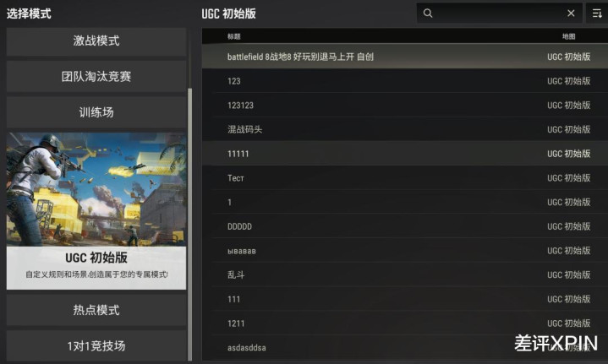Open the 乱斗 room entry
Image resolution: width=608 pixels, height=364 pixels.
[405, 274]
